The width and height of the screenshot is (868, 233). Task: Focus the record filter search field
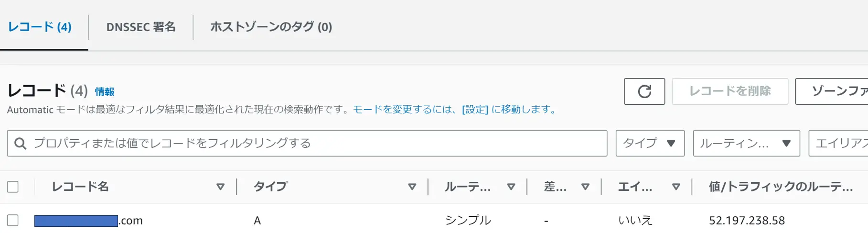(x=307, y=143)
